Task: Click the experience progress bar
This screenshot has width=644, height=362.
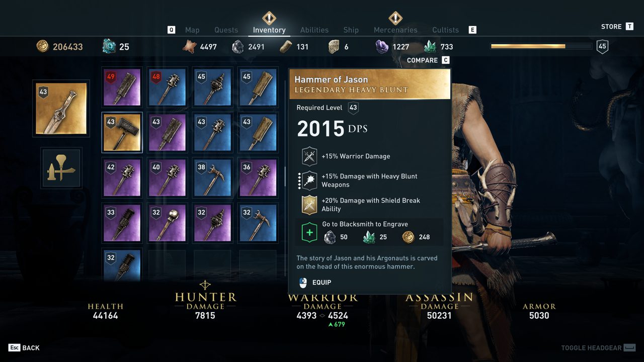Action: coord(541,46)
